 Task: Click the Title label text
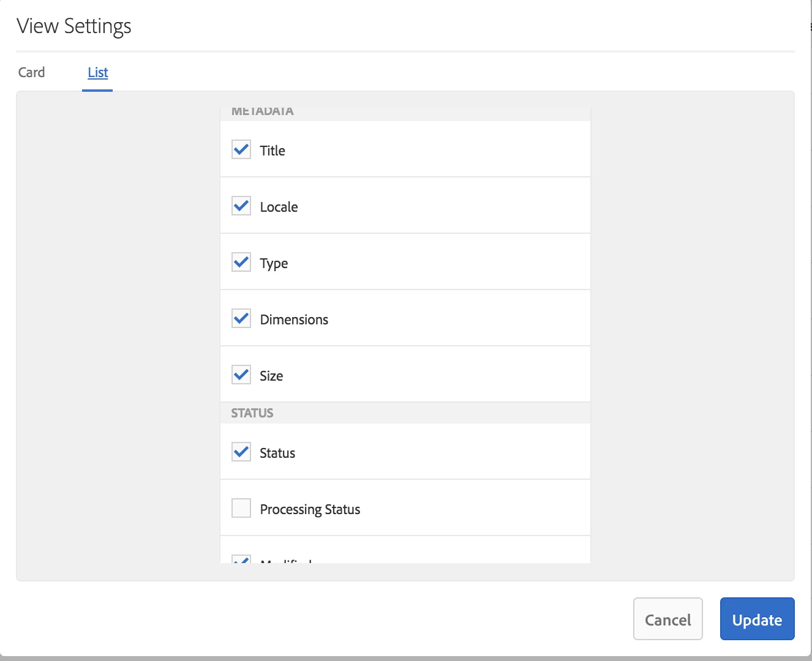coord(273,151)
